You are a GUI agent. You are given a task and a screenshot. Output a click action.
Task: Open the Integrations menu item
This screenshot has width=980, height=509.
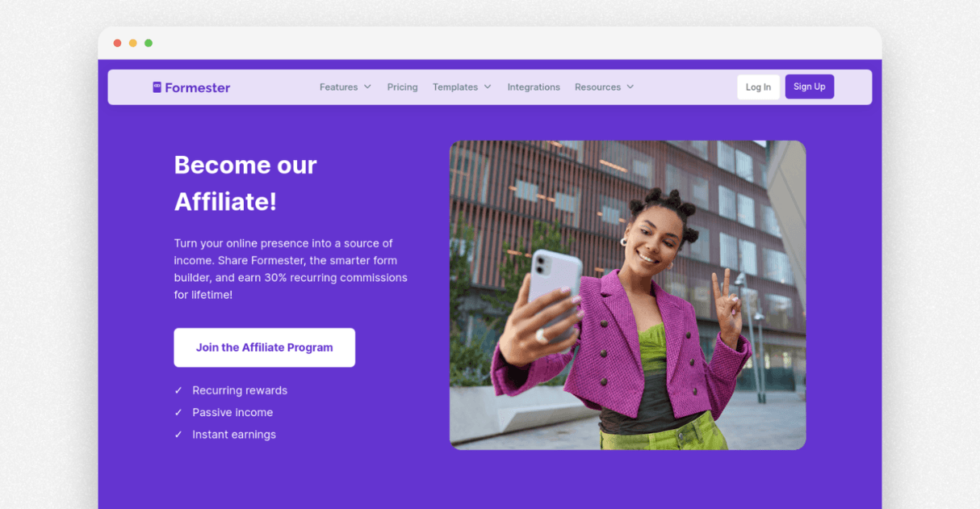tap(534, 87)
